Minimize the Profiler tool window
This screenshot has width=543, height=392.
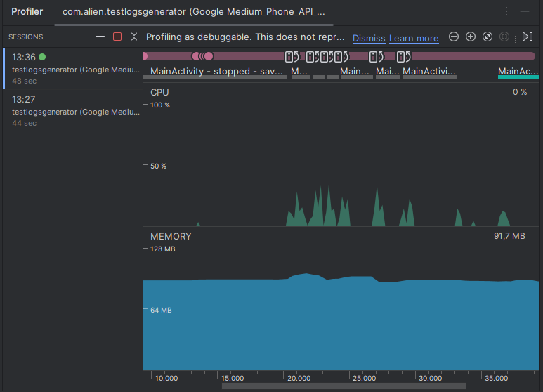[525, 11]
